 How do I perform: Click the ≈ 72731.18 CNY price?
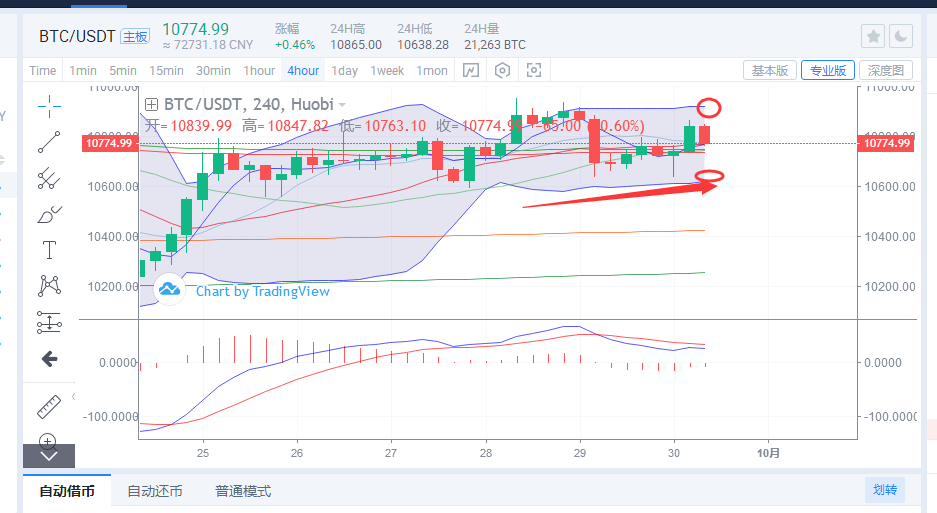[208, 45]
